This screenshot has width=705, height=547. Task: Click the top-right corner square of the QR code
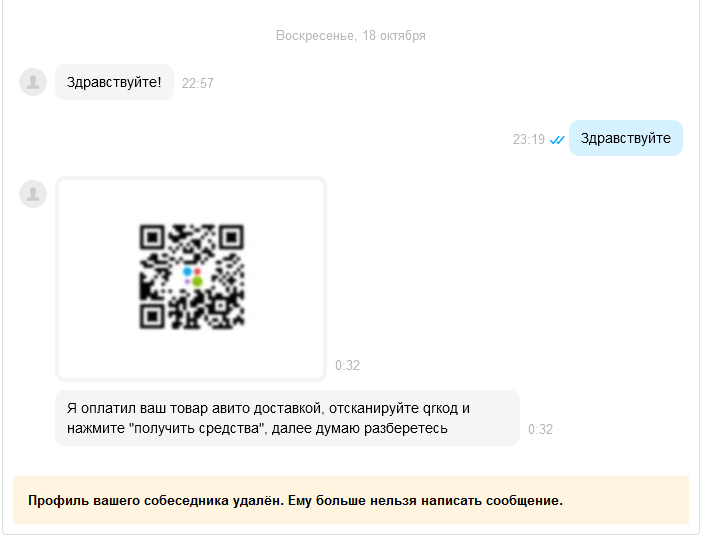pyautogui.click(x=231, y=237)
